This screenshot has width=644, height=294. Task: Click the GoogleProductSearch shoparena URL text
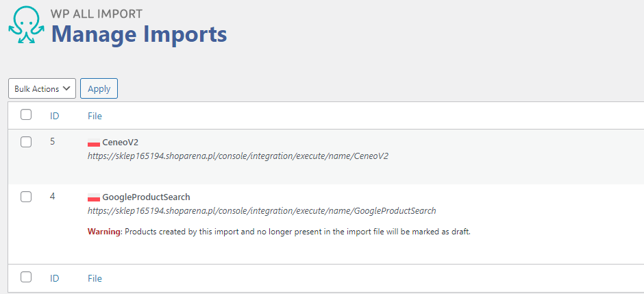pyautogui.click(x=262, y=211)
